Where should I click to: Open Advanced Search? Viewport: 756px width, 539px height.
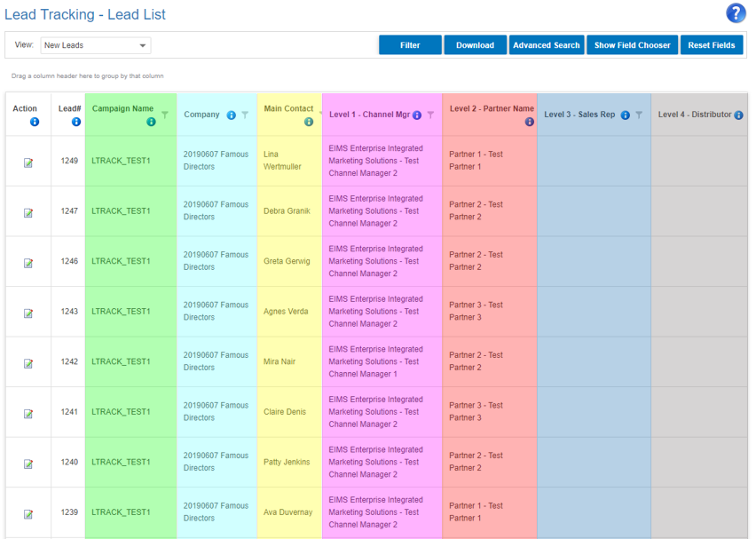click(x=547, y=45)
